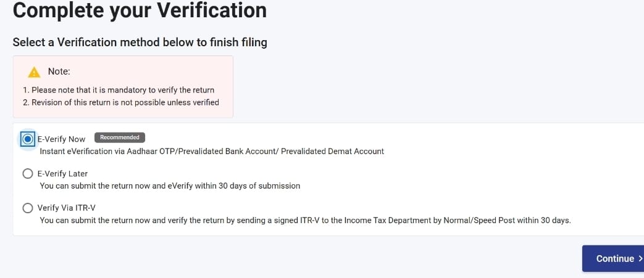The width and height of the screenshot is (644, 278).
Task: Click the Aadhaar OTP instant eVerification description
Action: pyautogui.click(x=212, y=151)
